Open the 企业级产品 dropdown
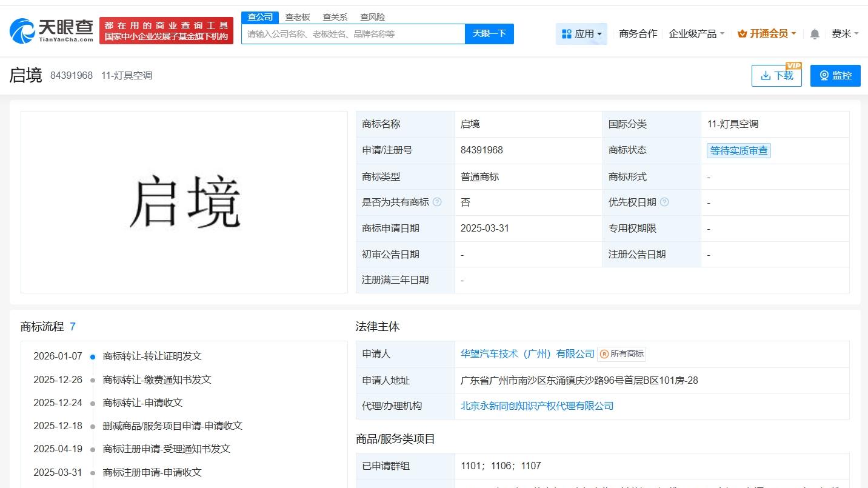Viewport: 868px width, 488px height. (694, 35)
